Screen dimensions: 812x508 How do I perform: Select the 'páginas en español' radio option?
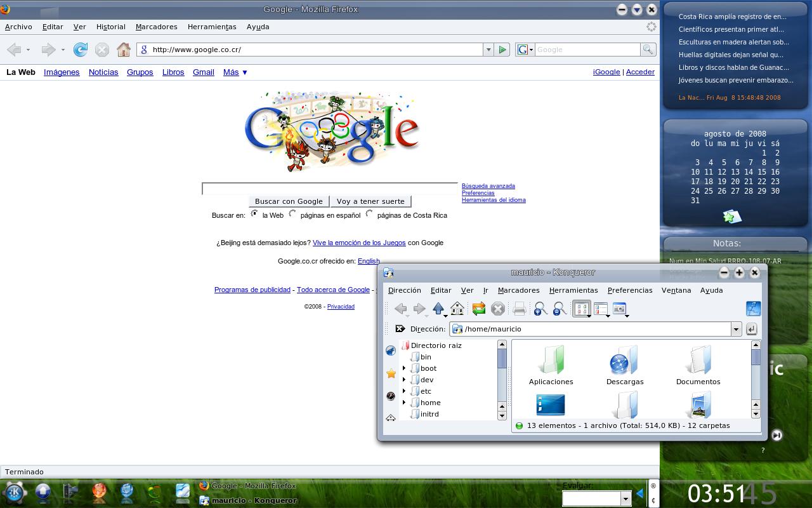tap(292, 214)
